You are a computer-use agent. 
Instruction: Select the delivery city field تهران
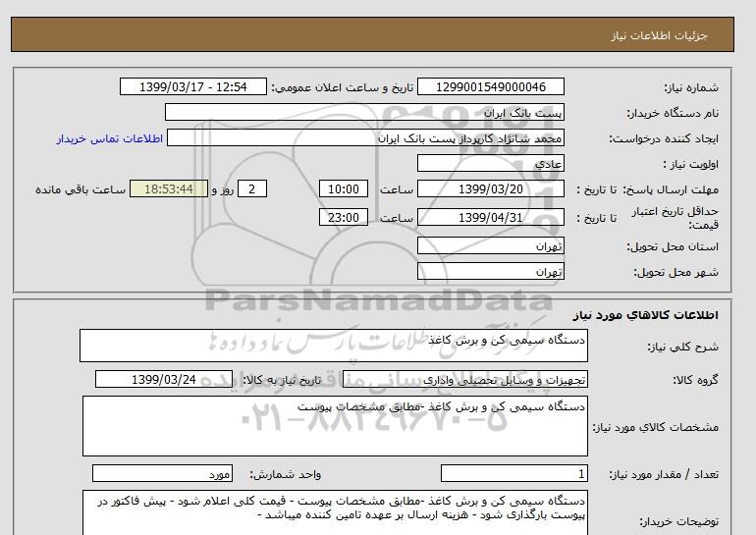click(490, 271)
